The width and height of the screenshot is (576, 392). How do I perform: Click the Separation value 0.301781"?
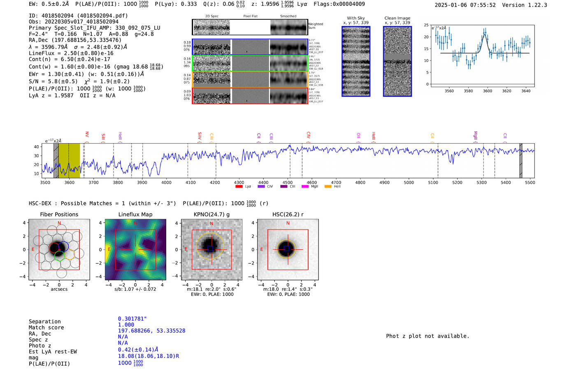132,319
